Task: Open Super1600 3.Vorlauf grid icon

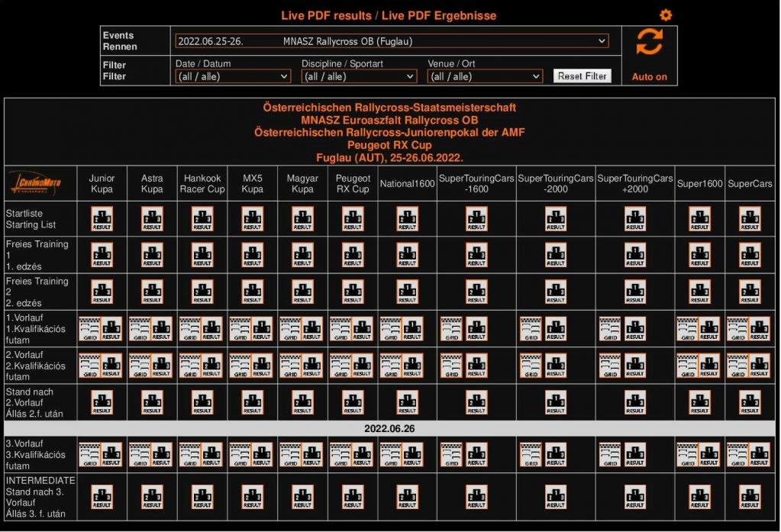Action: (688, 455)
